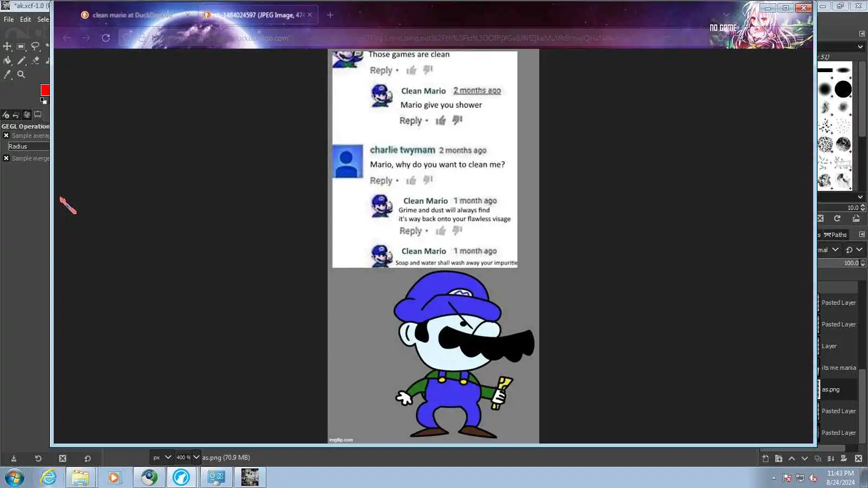Screen dimensions: 868x488
Task: Close the JPEG Image browser tab
Action: (x=310, y=15)
